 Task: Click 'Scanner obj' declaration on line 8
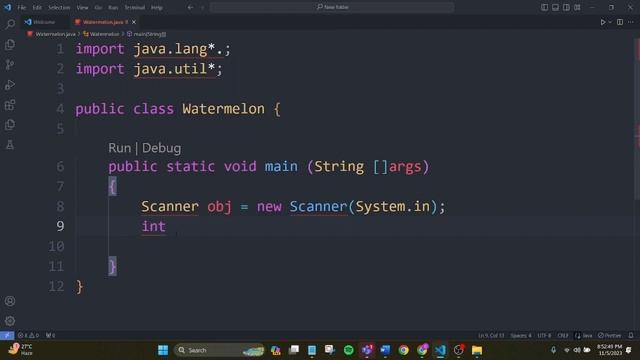click(186, 207)
